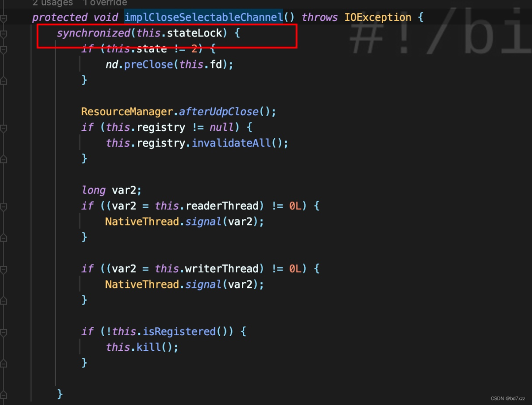This screenshot has height=405, width=532.
Task: Collapse the synchronized(this.stateLock) block fold marker
Action: click(3, 34)
